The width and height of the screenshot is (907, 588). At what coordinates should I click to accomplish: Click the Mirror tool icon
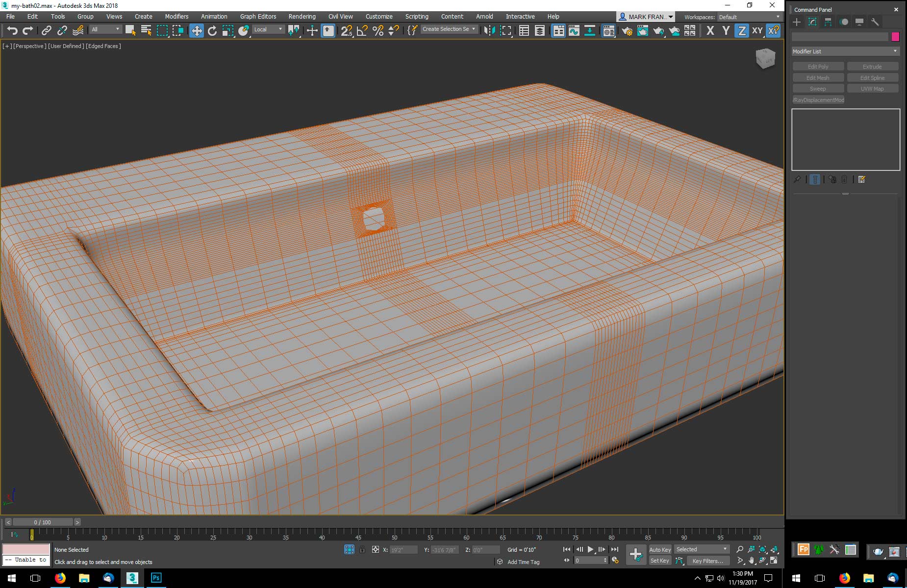click(489, 30)
